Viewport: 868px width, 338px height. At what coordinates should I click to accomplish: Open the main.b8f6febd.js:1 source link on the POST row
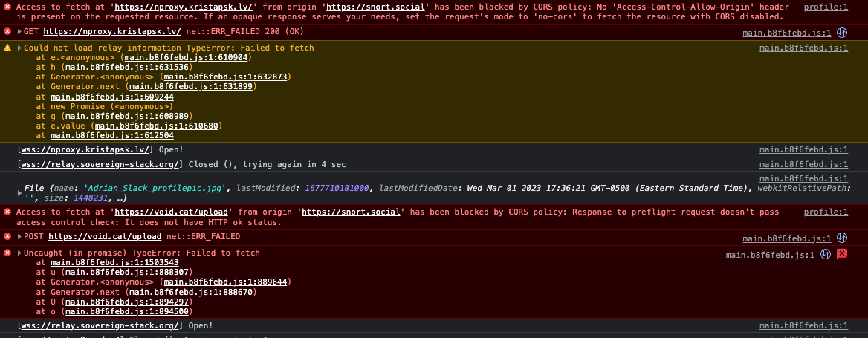click(x=786, y=238)
